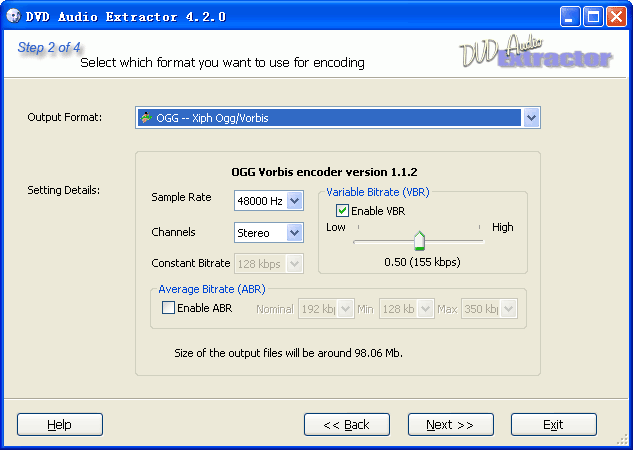Click the 'Variable Bitrate (VBR)' group label
Viewport: 633px width, 450px height.
point(377,192)
